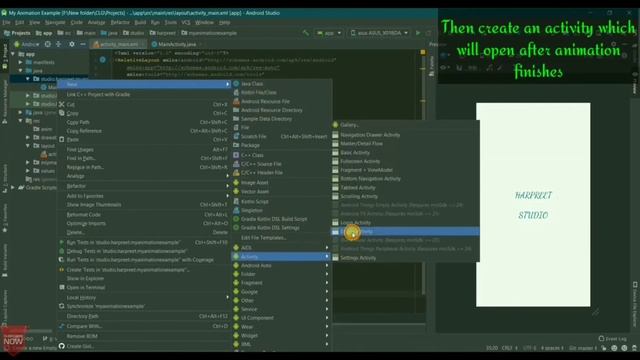Click the scroll-from-source target icon in the Project panel

click(x=48, y=44)
